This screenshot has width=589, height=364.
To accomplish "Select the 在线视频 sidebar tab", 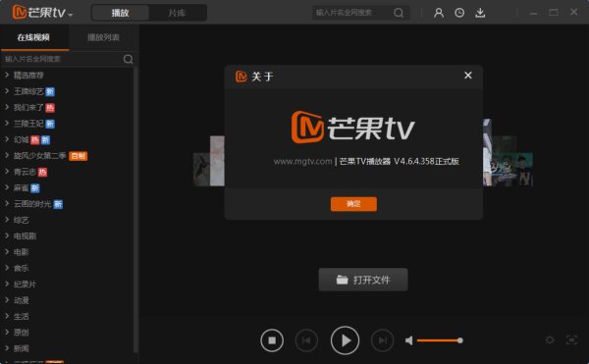I will pos(33,37).
